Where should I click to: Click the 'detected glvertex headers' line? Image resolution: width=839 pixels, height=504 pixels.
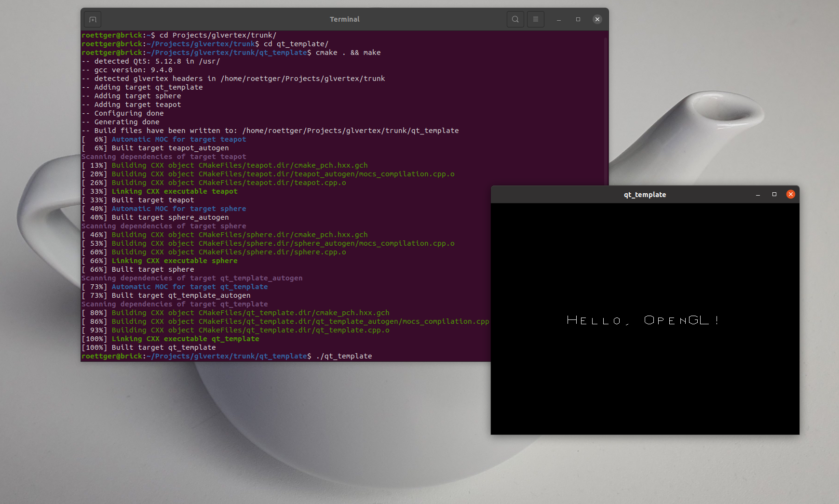233,79
